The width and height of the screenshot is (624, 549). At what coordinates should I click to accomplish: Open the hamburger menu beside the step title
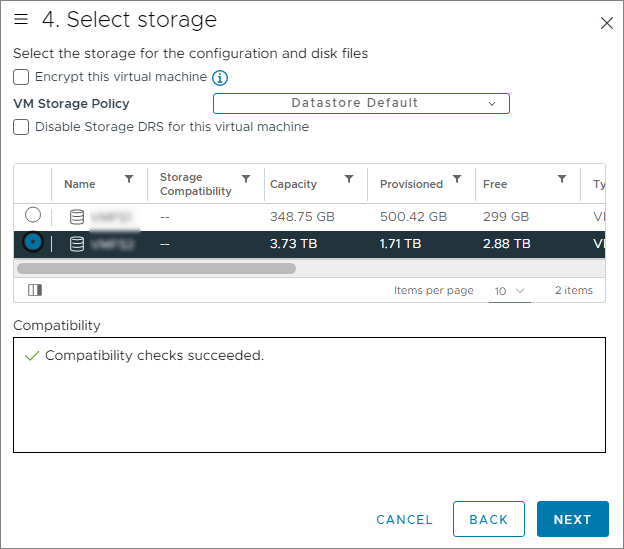click(x=21, y=20)
